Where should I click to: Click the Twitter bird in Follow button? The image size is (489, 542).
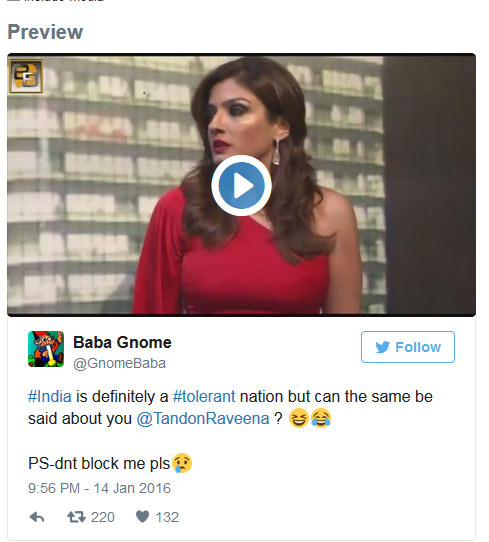[383, 347]
